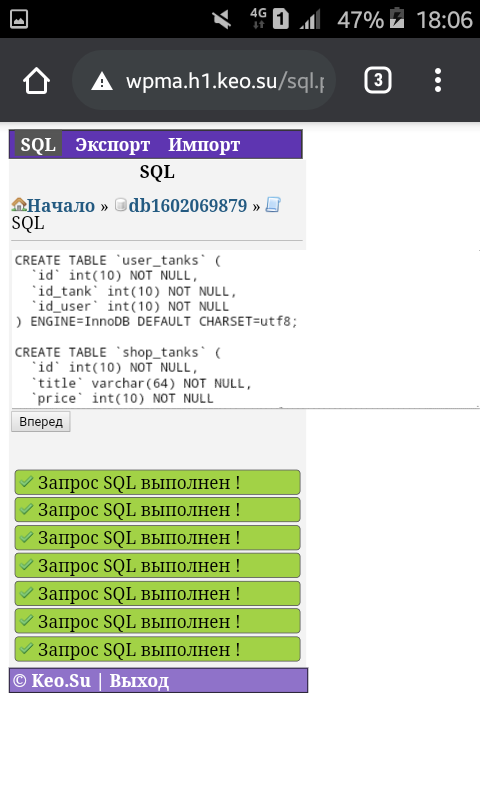Click the SQL script icon in breadcrumb
Screen dimensions: 480x800
pos(273,205)
